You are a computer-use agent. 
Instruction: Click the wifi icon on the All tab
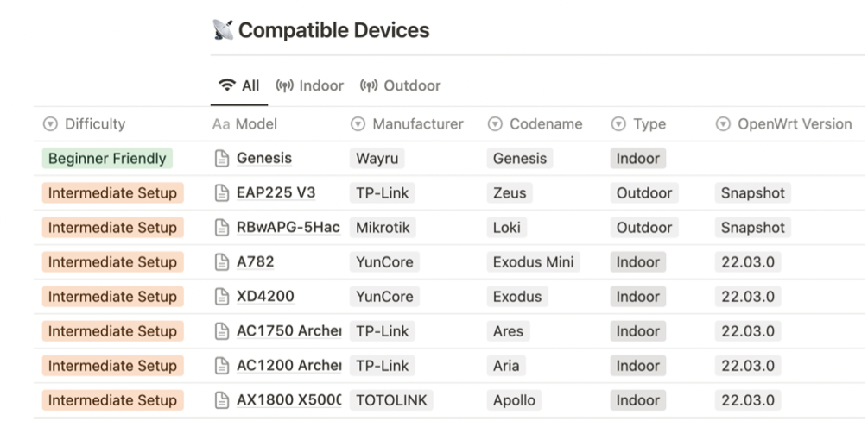coord(227,85)
